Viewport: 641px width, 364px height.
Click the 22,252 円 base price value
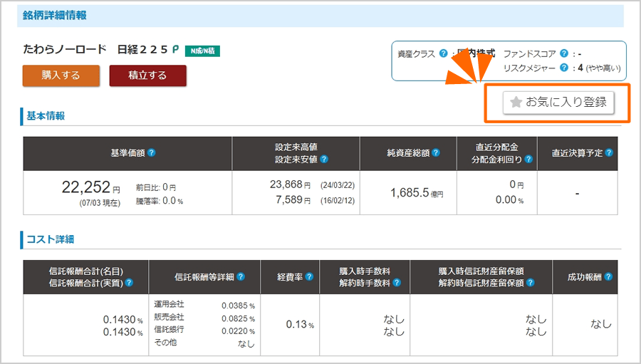[90, 187]
